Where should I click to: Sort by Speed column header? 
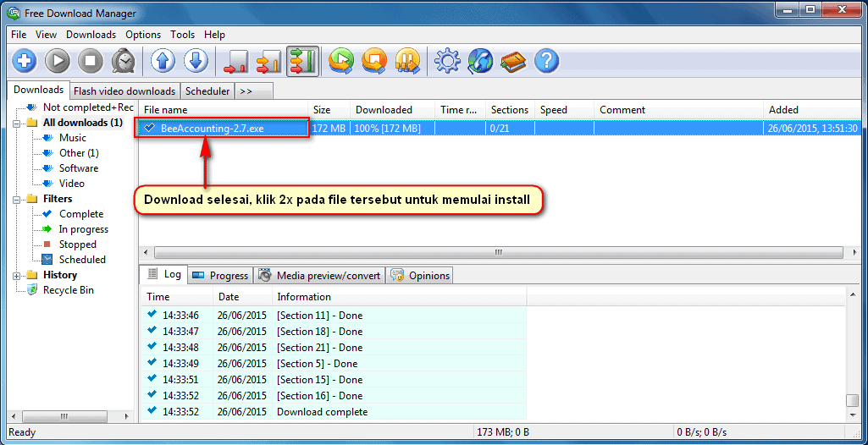pyautogui.click(x=564, y=110)
